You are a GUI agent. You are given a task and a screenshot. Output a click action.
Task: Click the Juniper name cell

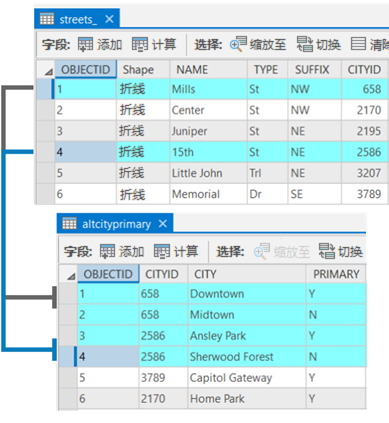pyautogui.click(x=208, y=131)
